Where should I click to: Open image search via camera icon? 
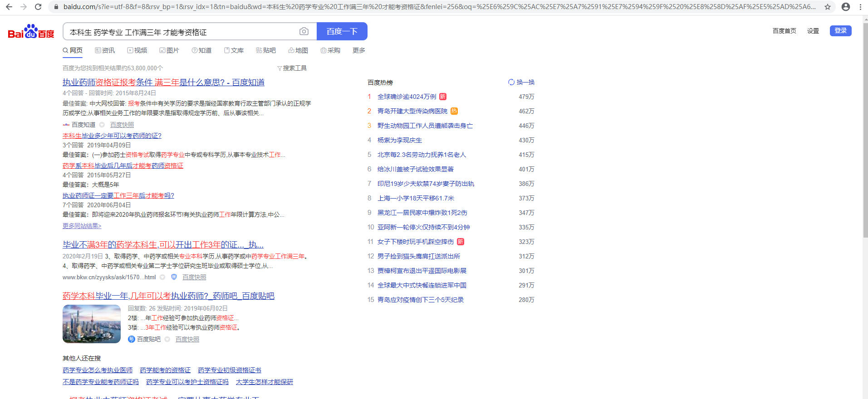click(x=304, y=31)
